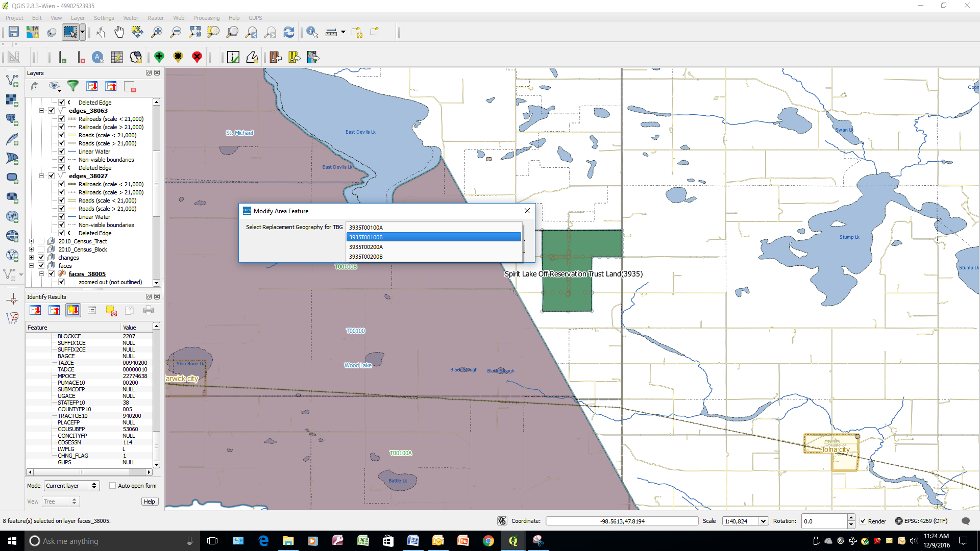Select the Pan Map hand tool
Screen dimensions: 980x551
(119, 32)
